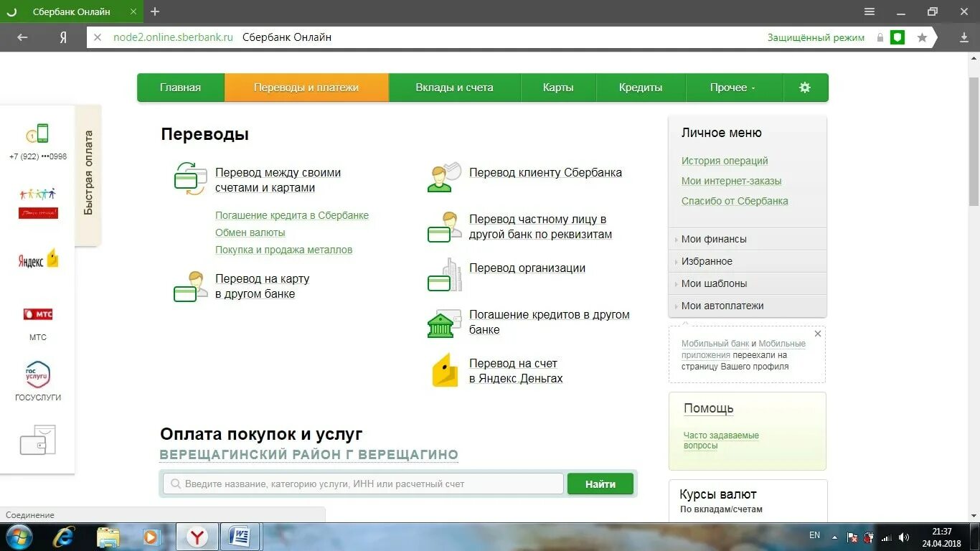Open Перевод на счет в Яндекс Деньгах link
The height and width of the screenshot is (551, 980).
coord(516,371)
